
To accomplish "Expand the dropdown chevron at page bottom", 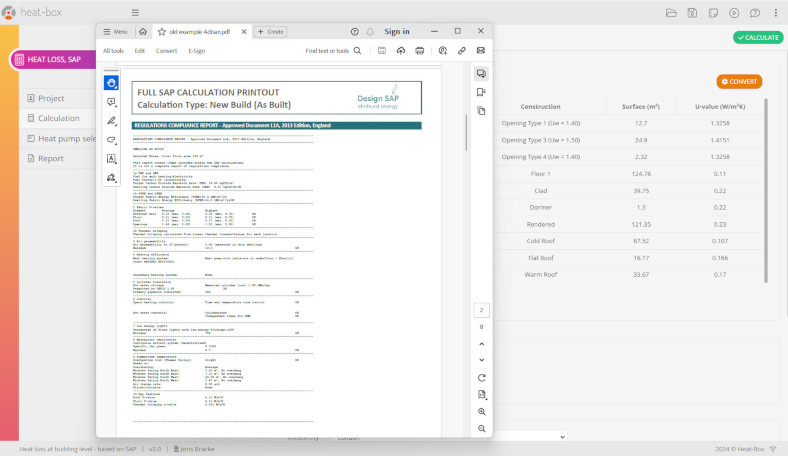I will [562, 437].
